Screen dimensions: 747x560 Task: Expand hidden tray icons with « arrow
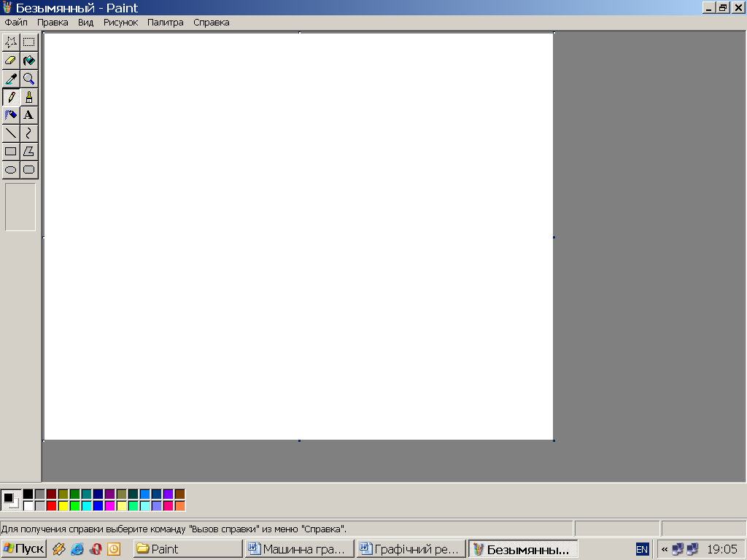[664, 550]
